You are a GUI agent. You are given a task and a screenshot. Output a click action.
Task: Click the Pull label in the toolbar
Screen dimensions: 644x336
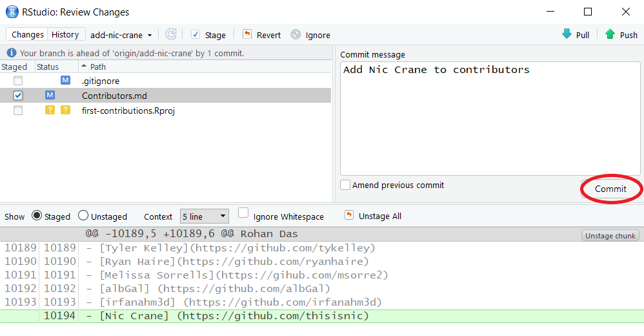pos(583,36)
